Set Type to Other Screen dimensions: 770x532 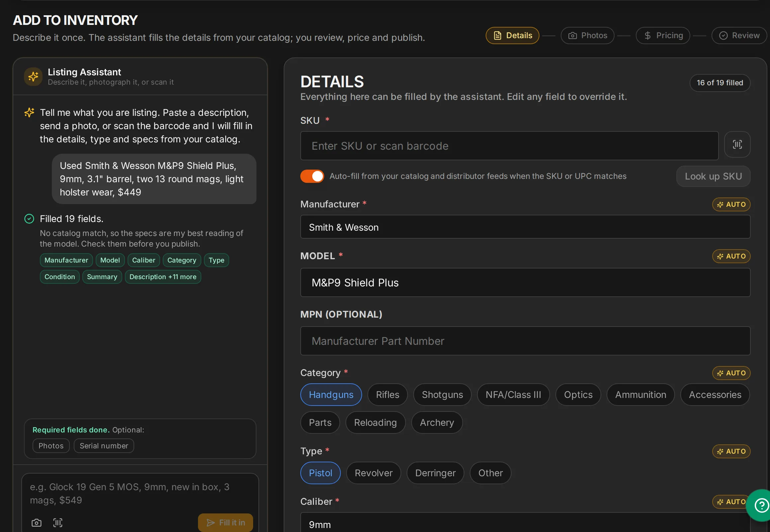pos(490,473)
